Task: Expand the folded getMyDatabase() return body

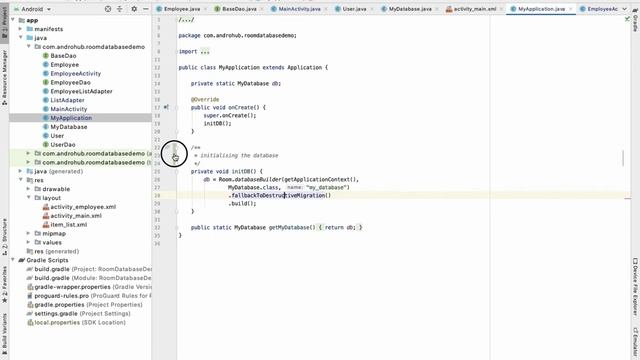Action: coord(340,227)
